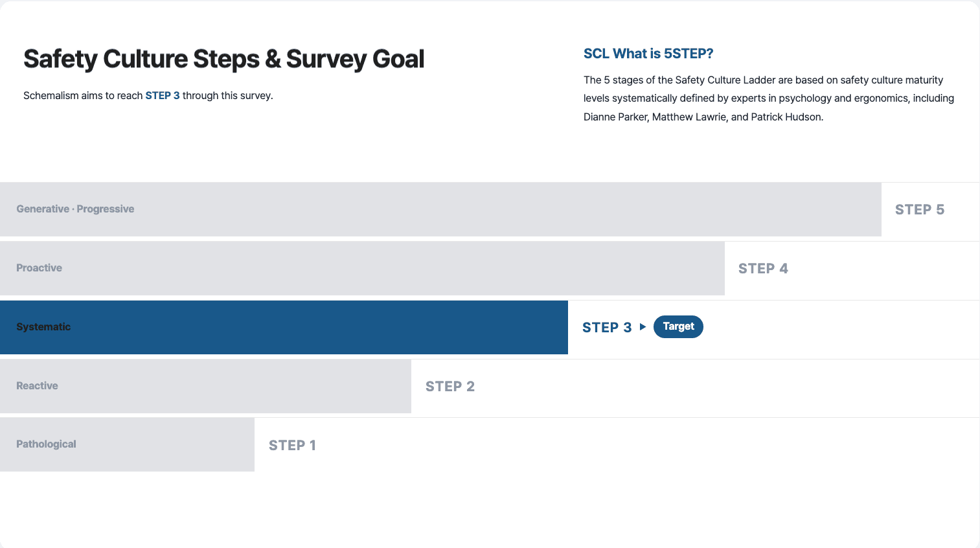Click the Target badge next to STEP 3
Screen dimensions: 980x548
[678, 326]
